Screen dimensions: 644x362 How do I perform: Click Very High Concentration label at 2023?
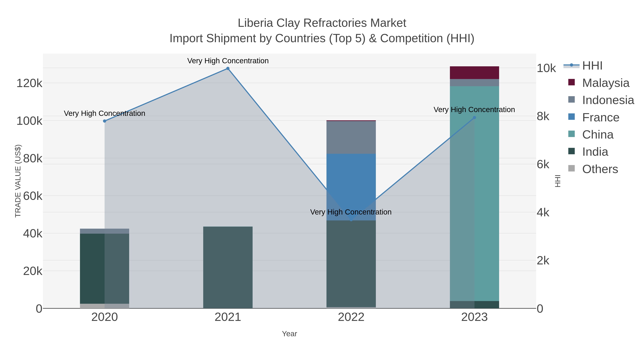474,110
